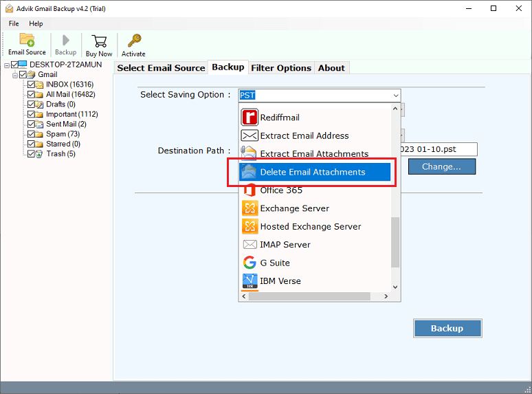The image size is (532, 394).
Task: Collapse the DESKTOP-2T2AMUN tree node
Action: point(7,65)
